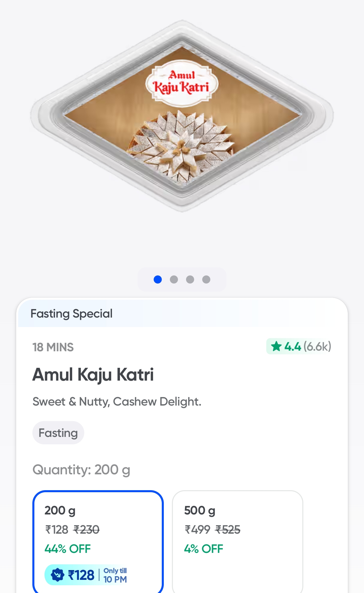Open the Fasting tag chip
The image size is (364, 593).
pyautogui.click(x=58, y=433)
